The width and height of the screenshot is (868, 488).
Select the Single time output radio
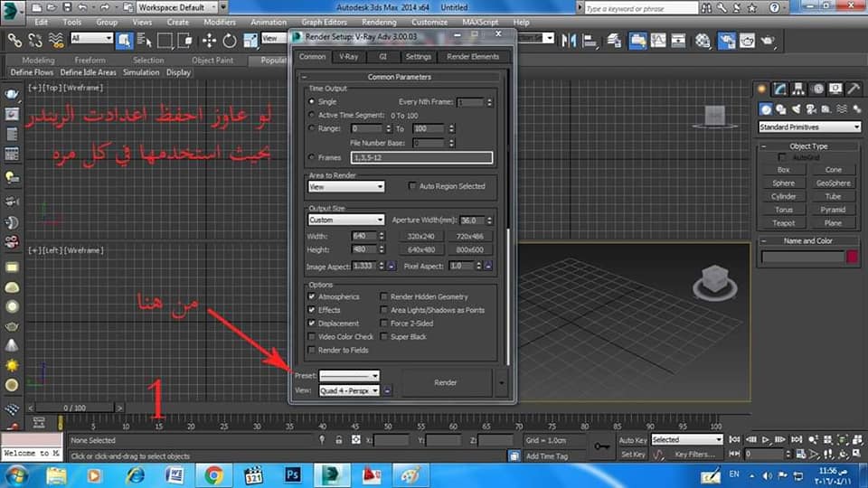tap(311, 102)
